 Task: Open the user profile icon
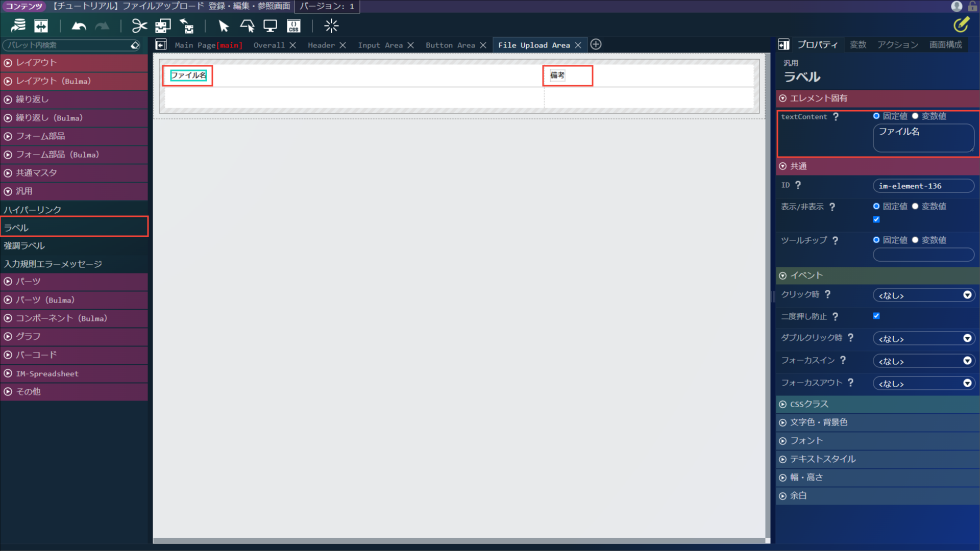[x=957, y=6]
